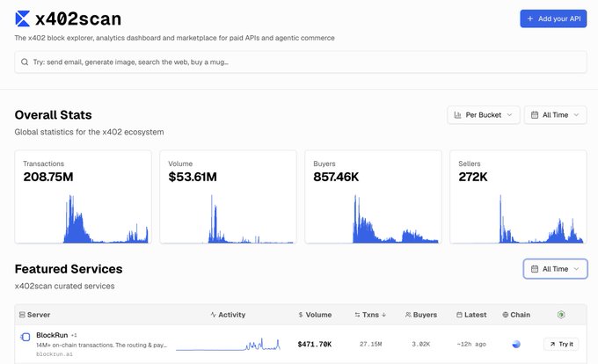
Task: Click calendar icon in Featured Services All Time
Action: coord(535,269)
